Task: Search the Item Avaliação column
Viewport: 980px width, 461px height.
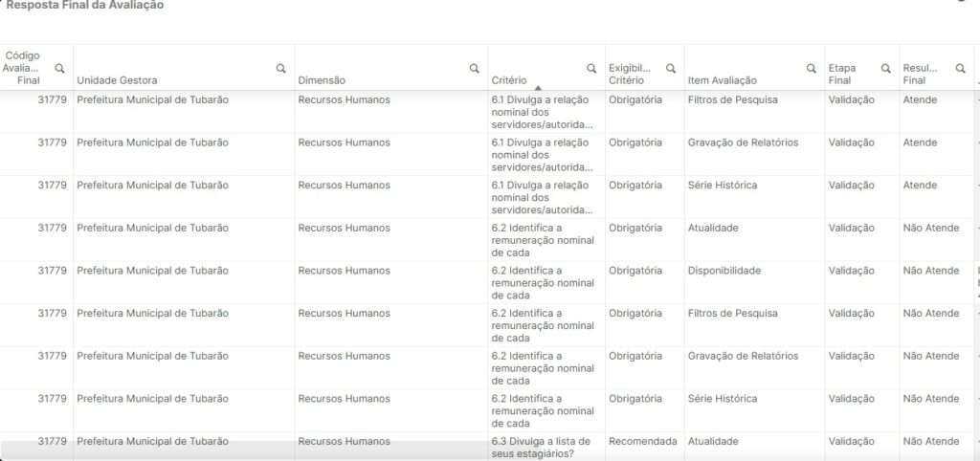Action: click(x=812, y=69)
